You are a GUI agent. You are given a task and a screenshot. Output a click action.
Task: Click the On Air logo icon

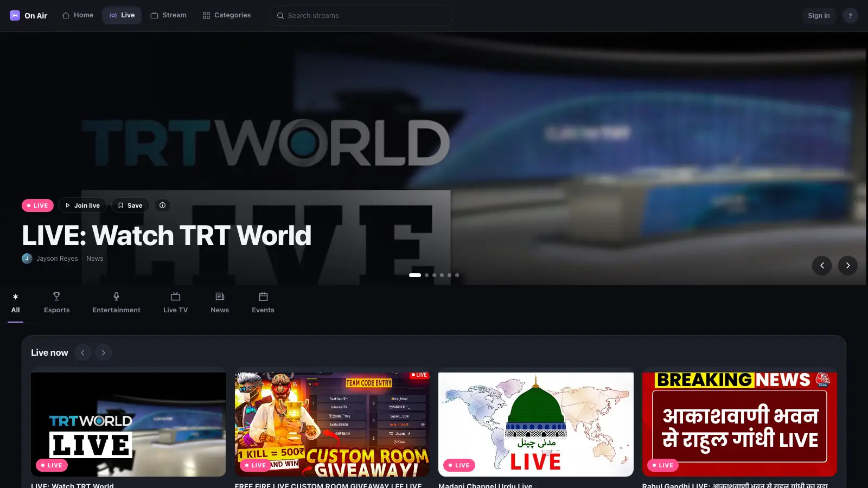tap(15, 16)
